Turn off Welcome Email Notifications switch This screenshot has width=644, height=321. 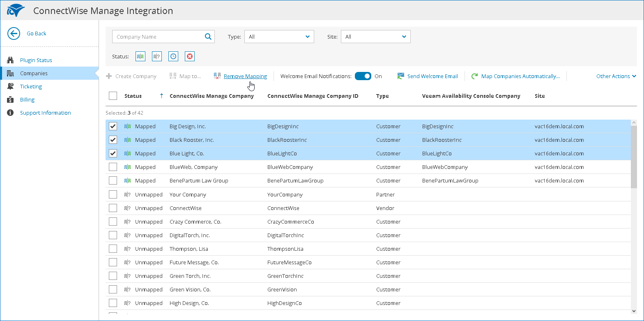(363, 76)
